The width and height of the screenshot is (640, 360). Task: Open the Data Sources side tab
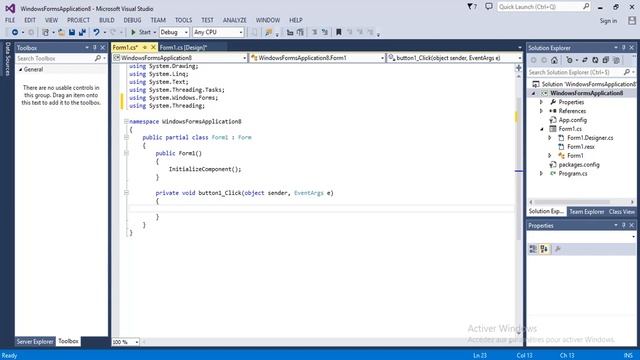coord(7,59)
